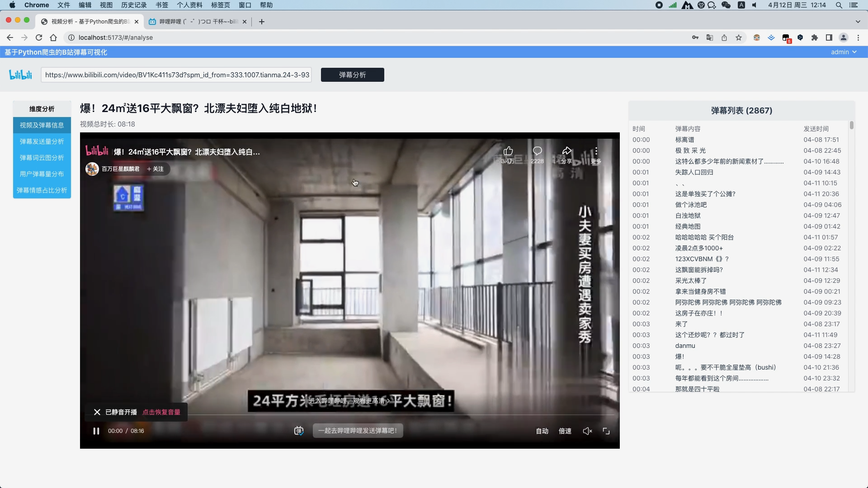
Task: Open the more options dots on video
Action: (596, 151)
